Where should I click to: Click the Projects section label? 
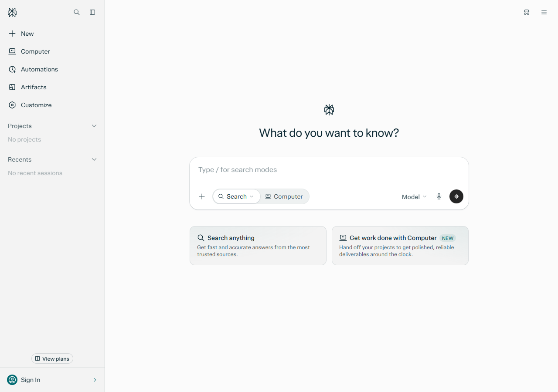(20, 126)
